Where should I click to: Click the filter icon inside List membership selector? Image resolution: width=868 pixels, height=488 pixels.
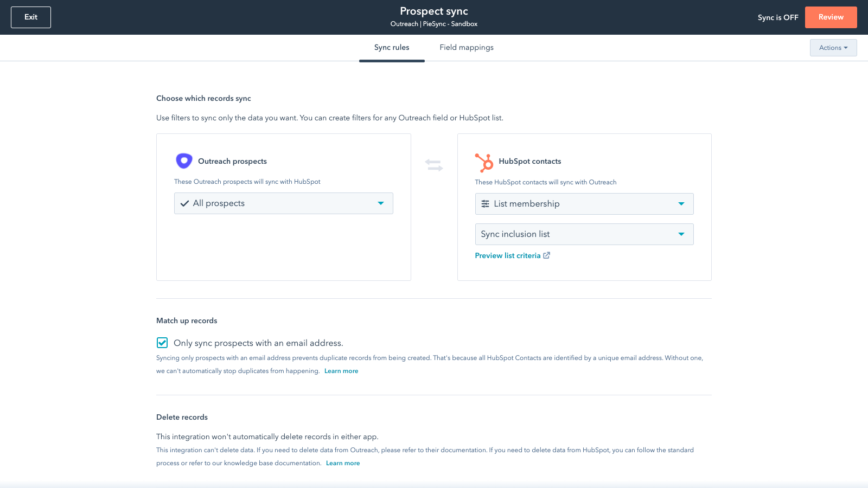click(485, 204)
